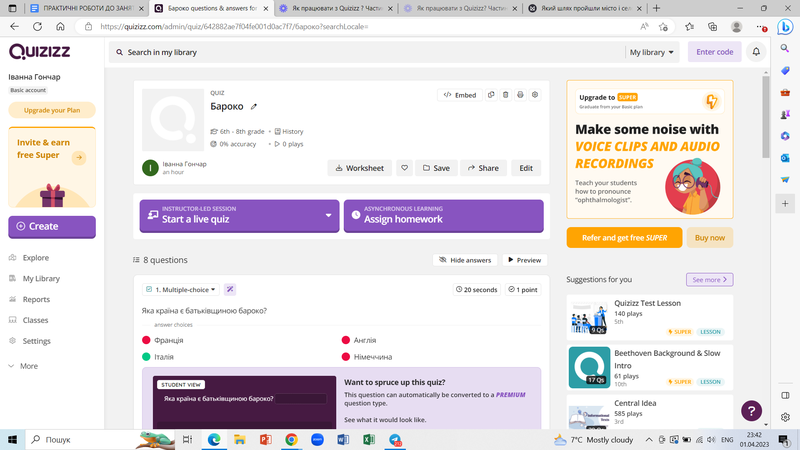The image size is (800, 450).
Task: Click Refer and get free SUPER
Action: point(624,238)
